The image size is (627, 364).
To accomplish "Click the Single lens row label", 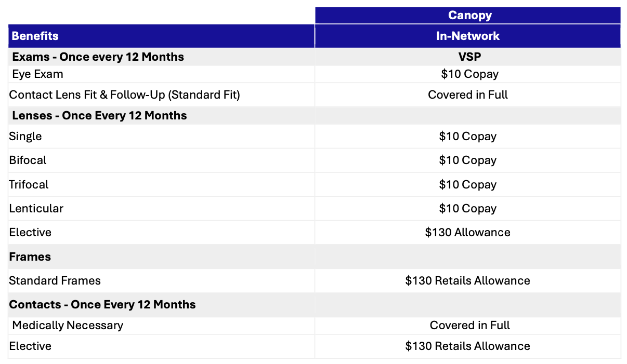I will point(25,137).
